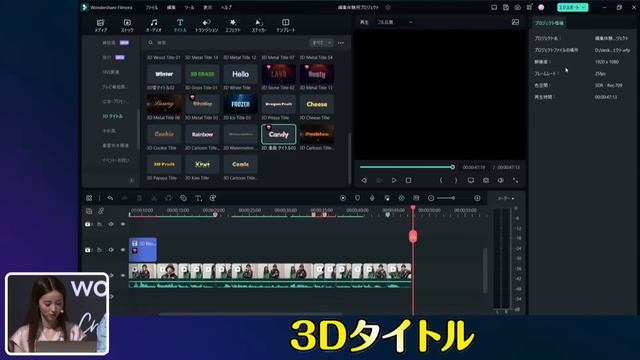This screenshot has width=640, height=360.
Task: Select the Rusty 3D Metal Title 11 thumbnail
Action: tap(317, 74)
